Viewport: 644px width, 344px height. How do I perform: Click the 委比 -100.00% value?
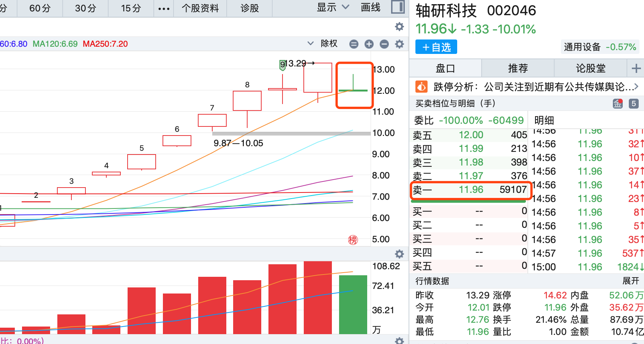(461, 120)
